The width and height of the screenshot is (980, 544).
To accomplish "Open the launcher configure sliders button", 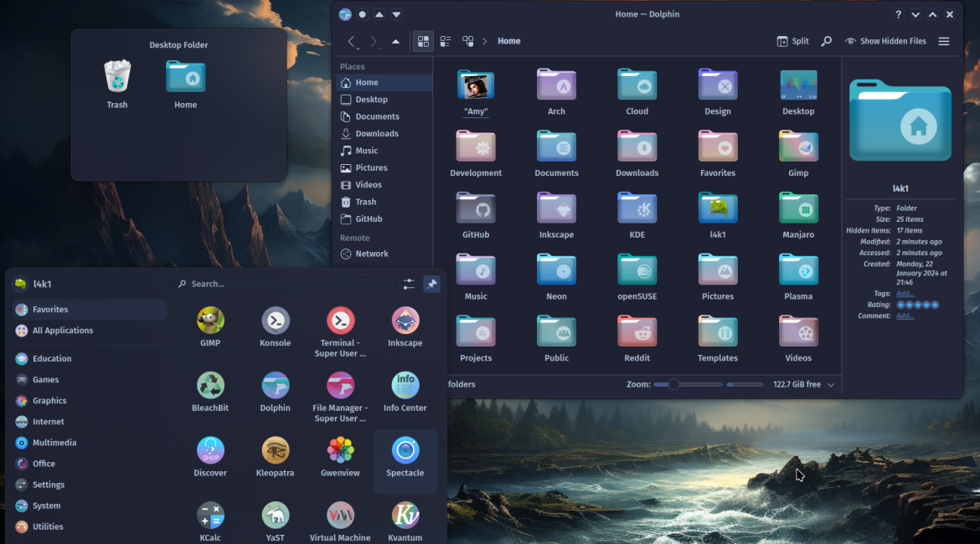I will point(409,285).
